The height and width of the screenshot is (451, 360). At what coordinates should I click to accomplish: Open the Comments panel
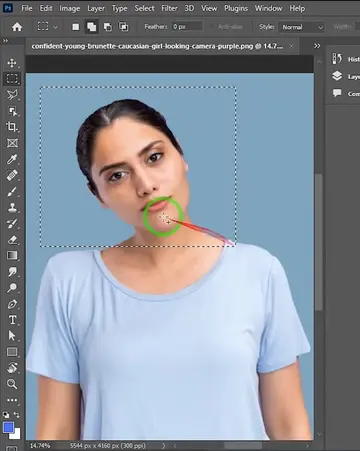[x=345, y=94]
